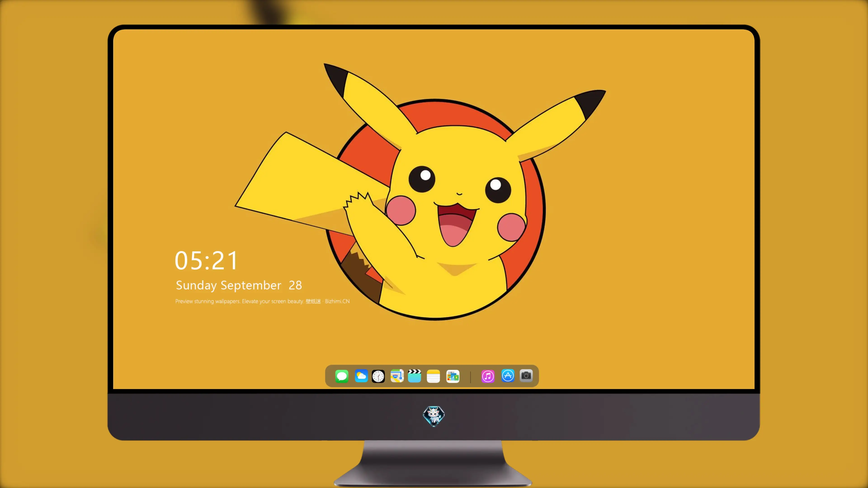868x488 pixels.
Task: Launch the Weather app from the dock
Action: 361,376
